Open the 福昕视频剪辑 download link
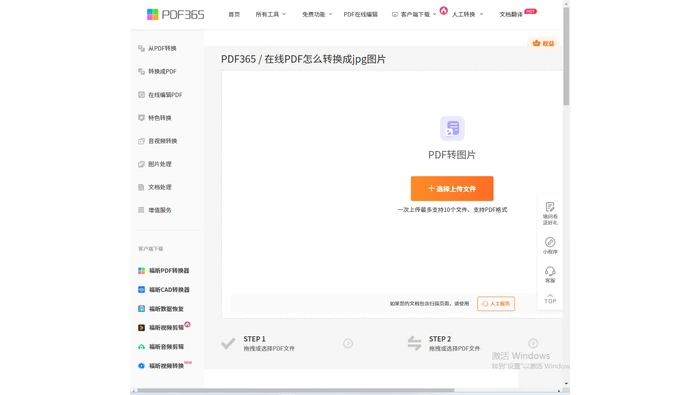This screenshot has width=700, height=395. (166, 328)
